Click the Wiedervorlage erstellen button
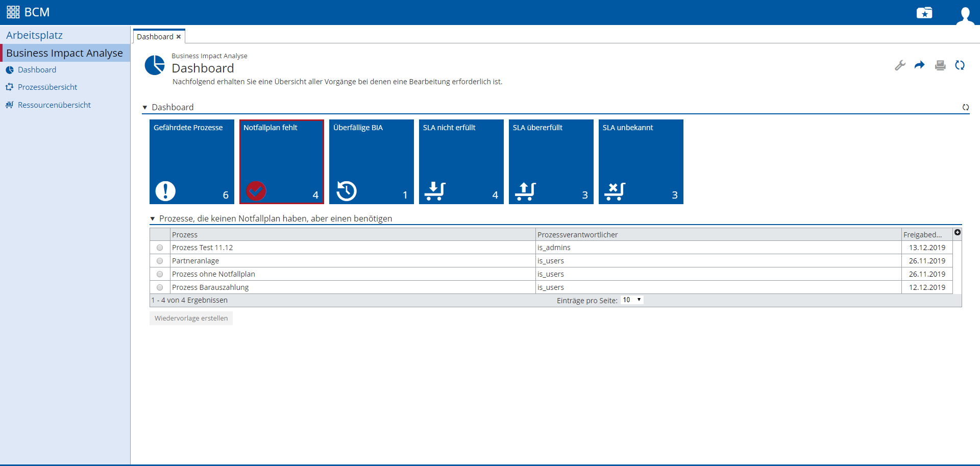 pos(191,318)
